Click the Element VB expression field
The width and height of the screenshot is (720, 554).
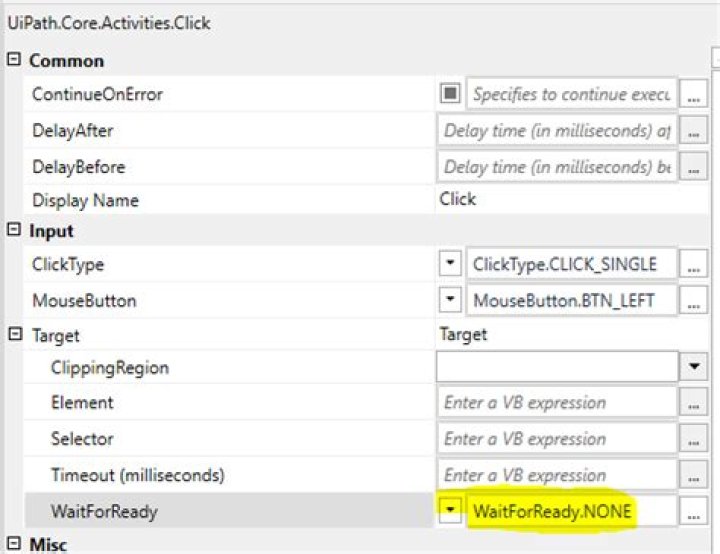(x=557, y=402)
